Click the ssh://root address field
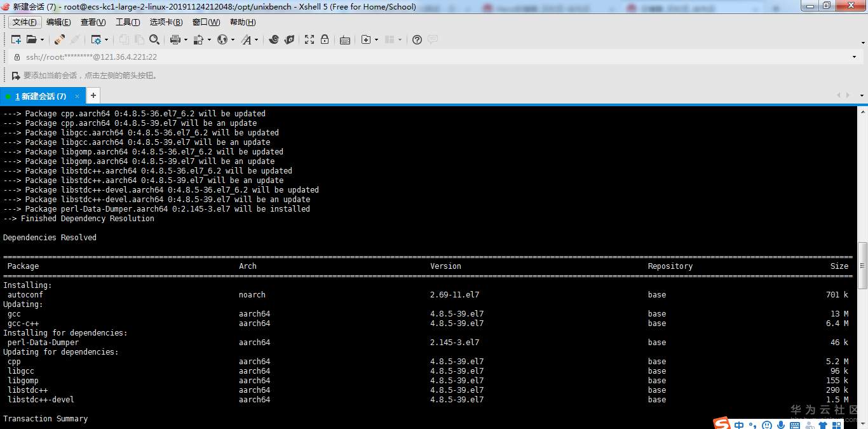868x429 pixels. pos(435,57)
